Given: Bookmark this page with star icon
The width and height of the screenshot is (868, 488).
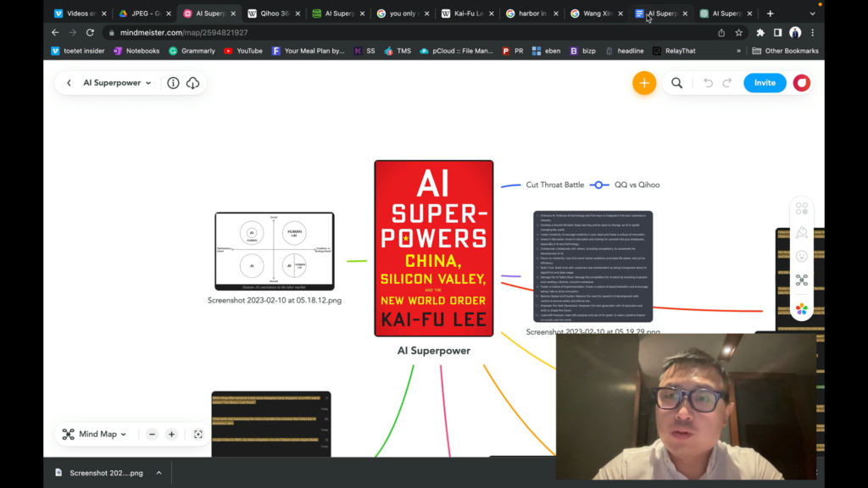Looking at the screenshot, I should [x=738, y=33].
